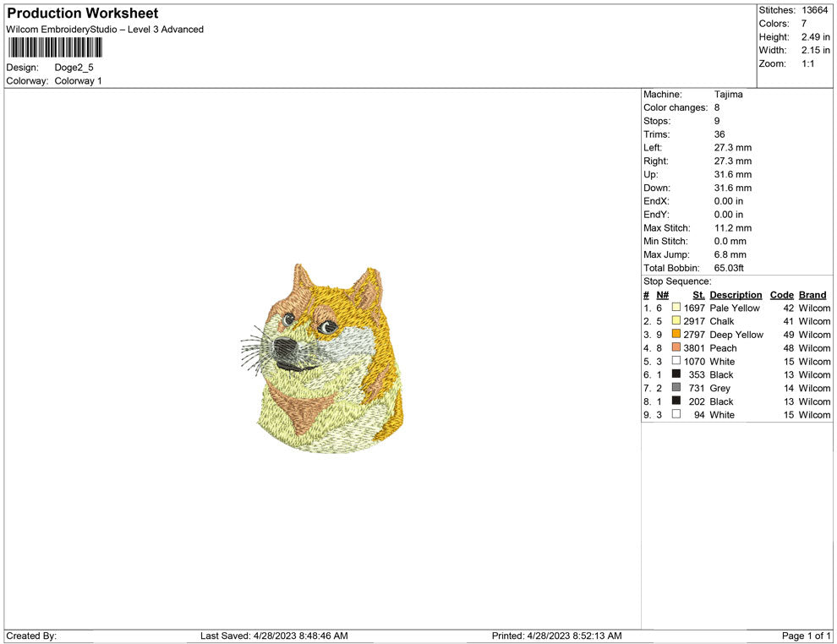This screenshot has width=837, height=644.
Task: Click the Pale Yellow color swatch
Action: click(x=676, y=308)
